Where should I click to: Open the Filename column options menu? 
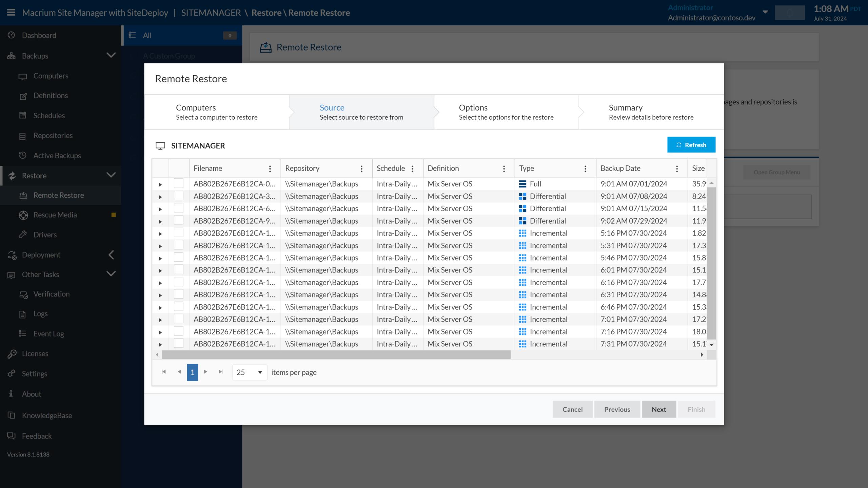(270, 168)
